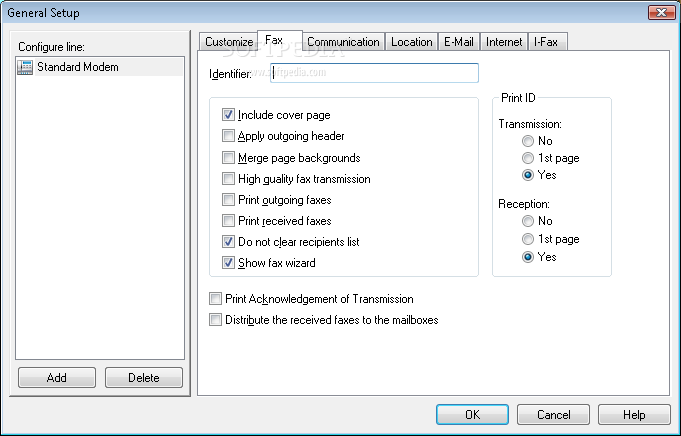The image size is (681, 436).
Task: Uncheck Show fax wizard
Action: [x=228, y=263]
